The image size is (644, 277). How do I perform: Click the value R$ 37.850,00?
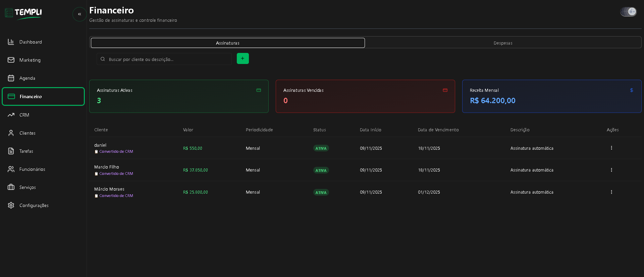click(196, 170)
